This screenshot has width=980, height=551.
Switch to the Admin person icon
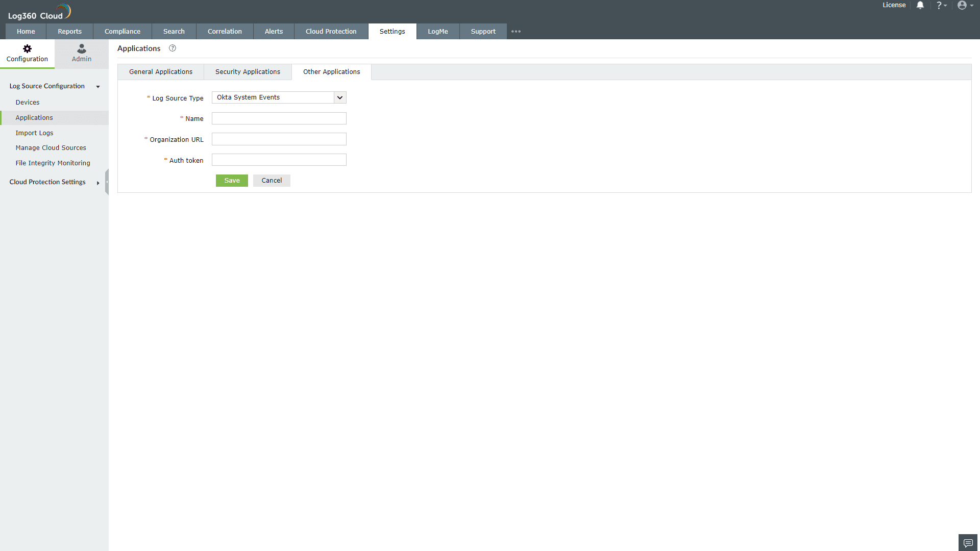tap(81, 49)
